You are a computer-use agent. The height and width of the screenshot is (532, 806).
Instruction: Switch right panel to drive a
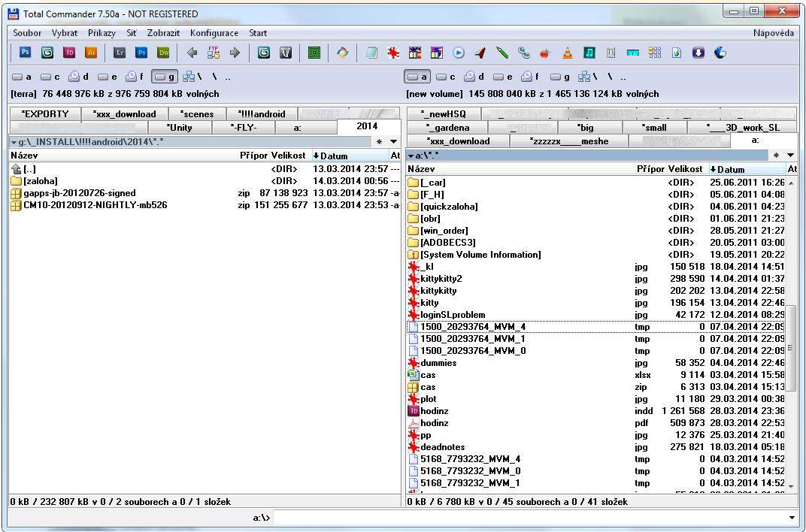click(417, 77)
